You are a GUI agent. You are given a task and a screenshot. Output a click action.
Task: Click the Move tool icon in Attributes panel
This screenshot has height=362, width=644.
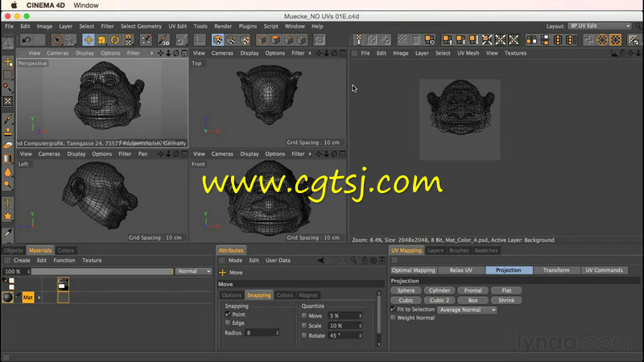click(x=223, y=273)
